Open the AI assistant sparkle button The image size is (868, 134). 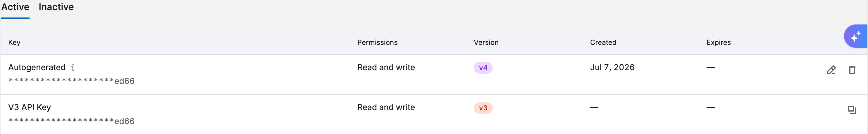[856, 36]
